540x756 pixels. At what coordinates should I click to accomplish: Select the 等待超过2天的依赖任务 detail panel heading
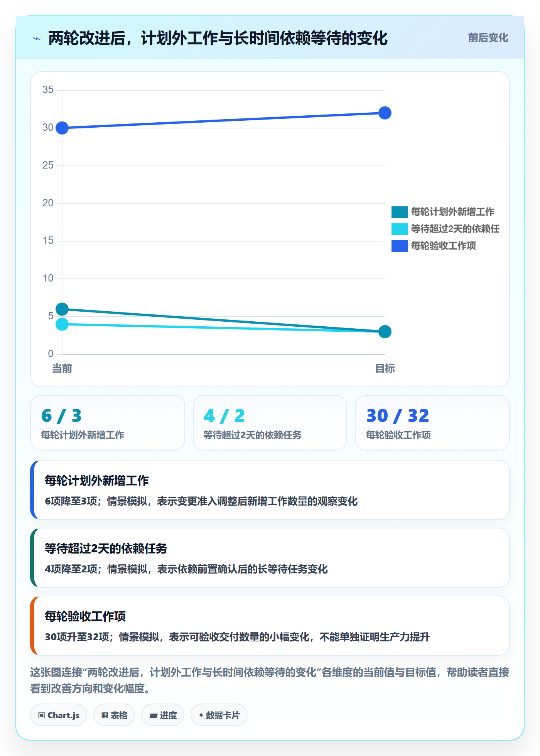pos(106,548)
